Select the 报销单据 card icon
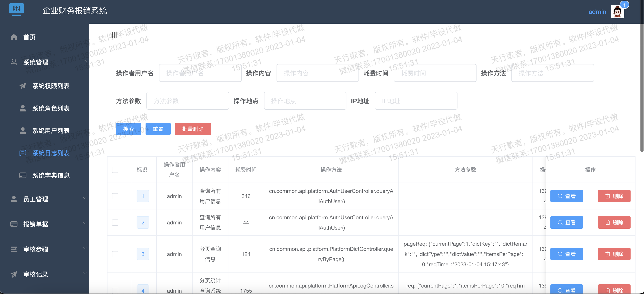The width and height of the screenshot is (644, 294). coord(14,224)
